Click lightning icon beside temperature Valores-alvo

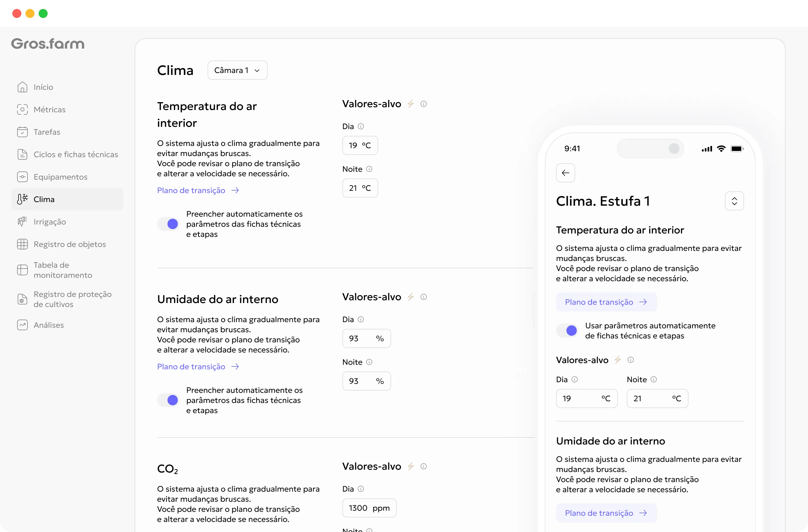click(411, 104)
